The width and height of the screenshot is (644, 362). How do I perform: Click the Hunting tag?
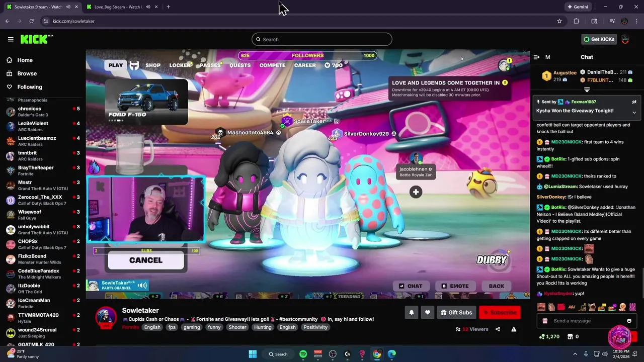click(263, 327)
